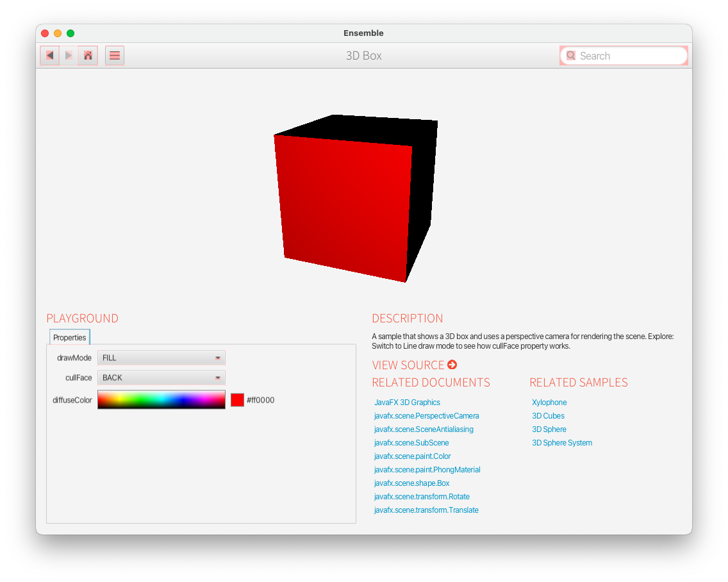This screenshot has height=582, width=728.
Task: Click the red diffuseColor swatch
Action: [x=237, y=400]
